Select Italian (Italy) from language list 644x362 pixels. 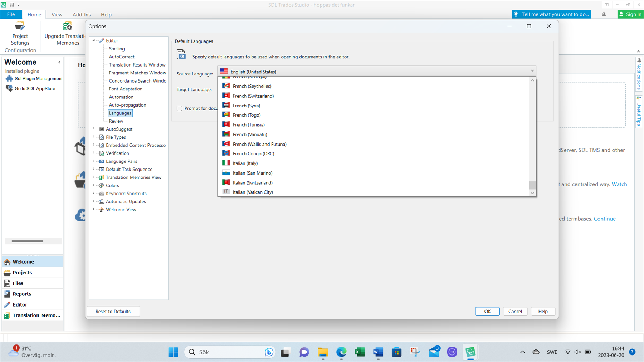(x=245, y=163)
